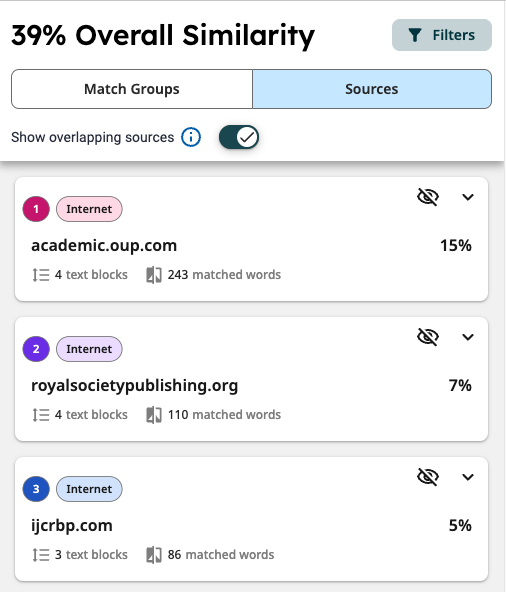
Task: Expand the ijcrbp.com source card
Action: [x=468, y=477]
